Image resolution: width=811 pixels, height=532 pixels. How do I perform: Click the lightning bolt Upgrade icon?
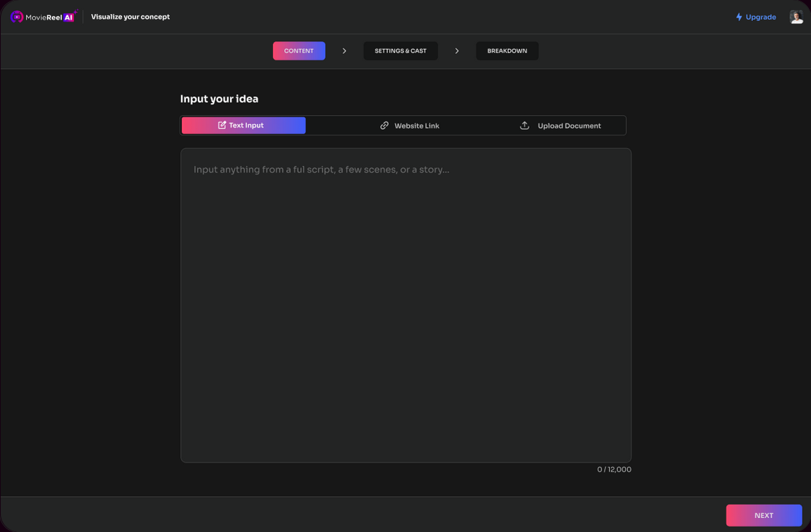[x=739, y=17]
